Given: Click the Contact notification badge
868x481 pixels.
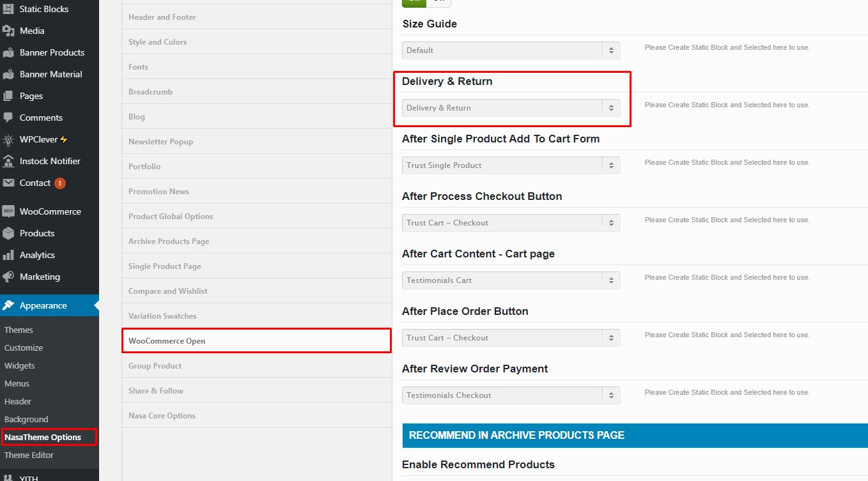Looking at the screenshot, I should click(60, 183).
